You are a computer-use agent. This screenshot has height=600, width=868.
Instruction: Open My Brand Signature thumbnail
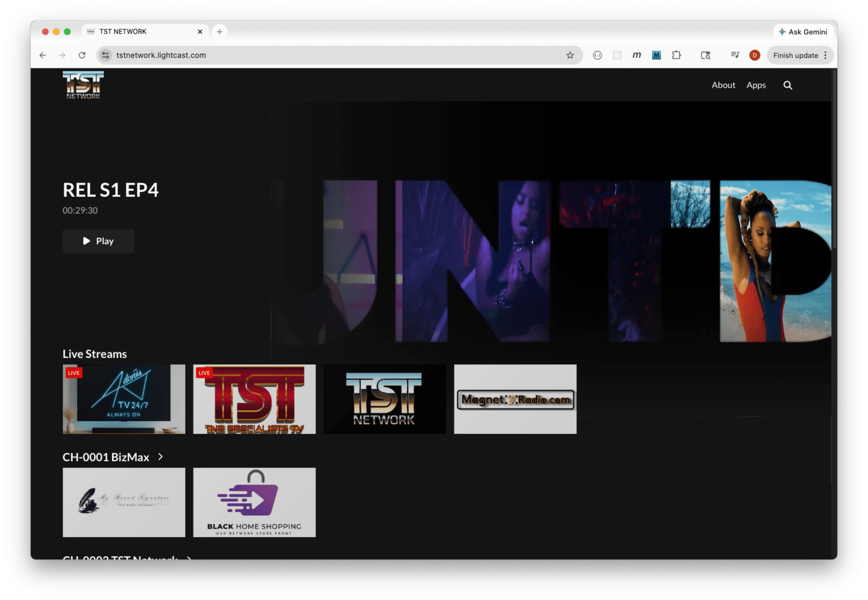[x=124, y=502]
